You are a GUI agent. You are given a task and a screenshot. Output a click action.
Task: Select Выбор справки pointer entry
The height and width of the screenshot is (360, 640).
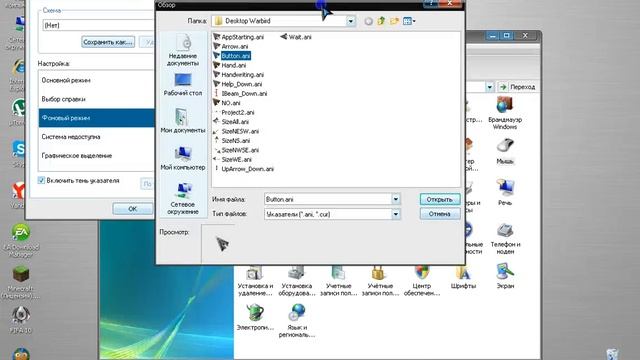click(96, 99)
